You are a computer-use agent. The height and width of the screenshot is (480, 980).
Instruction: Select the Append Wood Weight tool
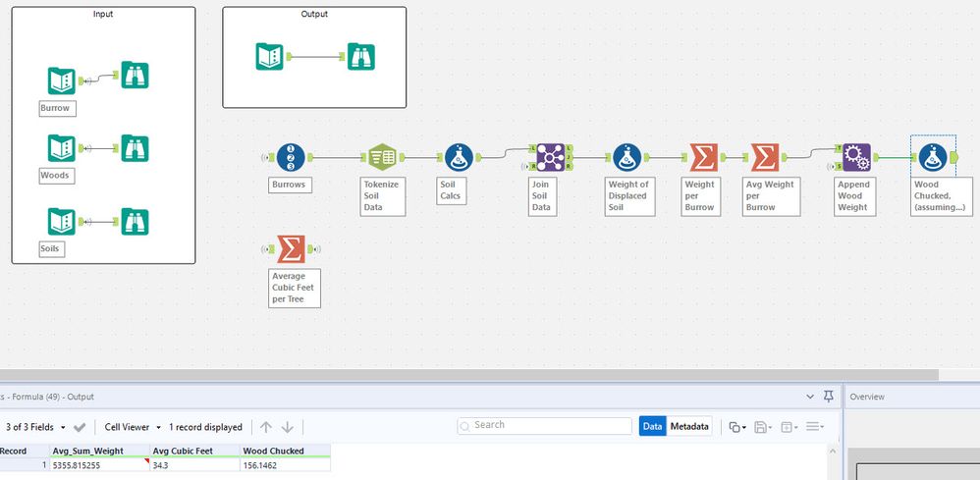(856, 157)
